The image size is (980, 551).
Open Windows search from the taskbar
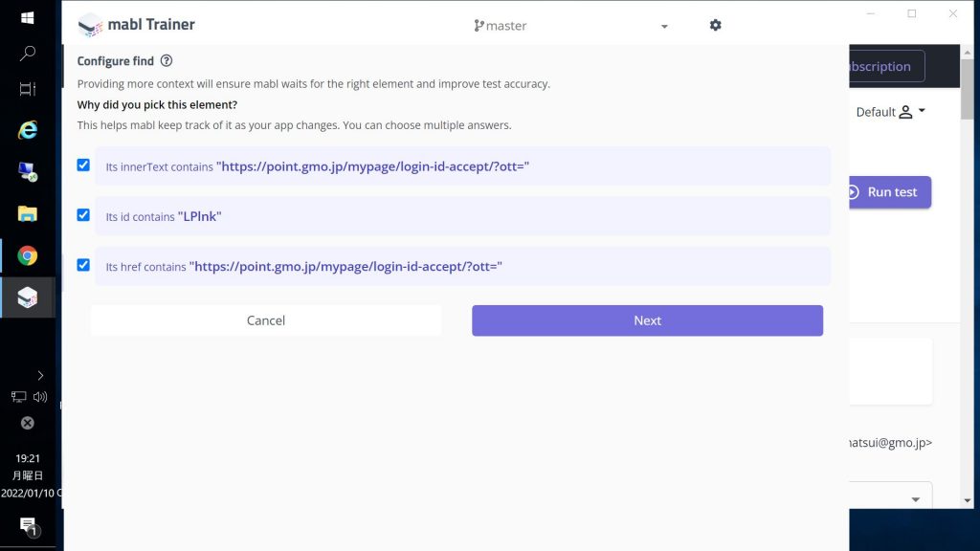(28, 54)
